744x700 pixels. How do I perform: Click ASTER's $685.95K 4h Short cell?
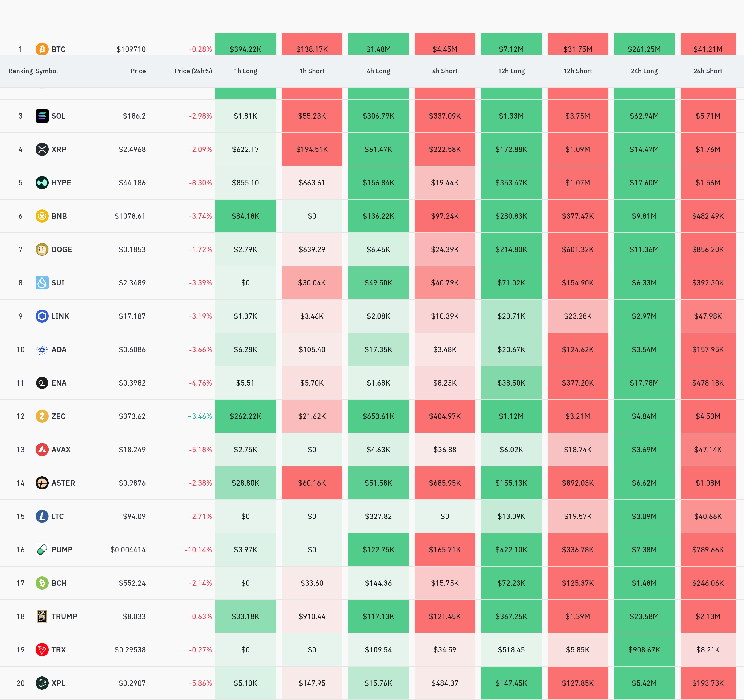pos(444,483)
